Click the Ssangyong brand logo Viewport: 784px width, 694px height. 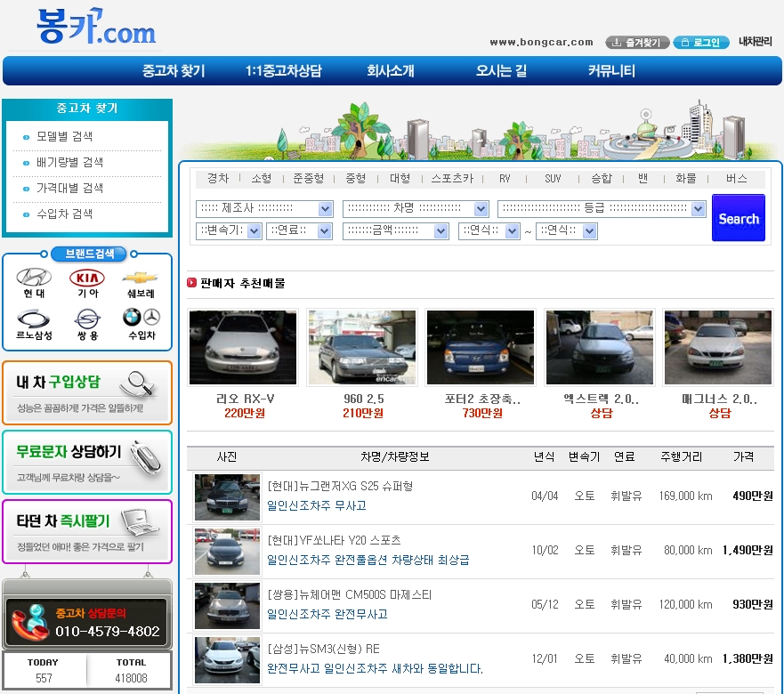(x=87, y=319)
